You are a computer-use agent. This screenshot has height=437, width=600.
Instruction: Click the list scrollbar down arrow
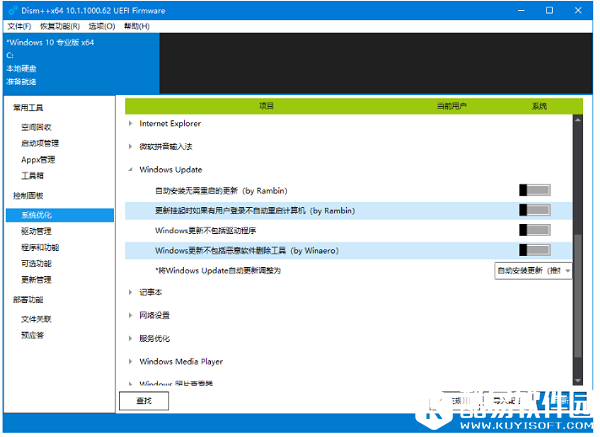coord(578,381)
